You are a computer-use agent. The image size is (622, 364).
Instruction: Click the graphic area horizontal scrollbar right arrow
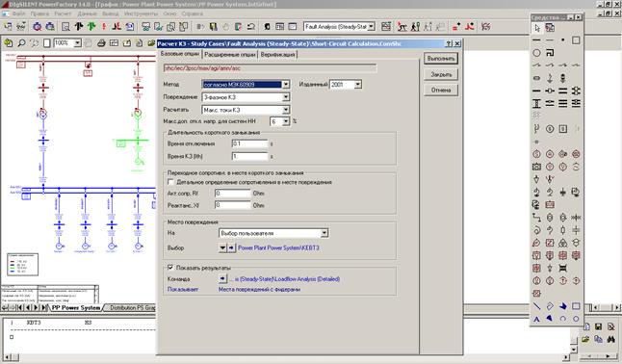pyautogui.click(x=616, y=307)
